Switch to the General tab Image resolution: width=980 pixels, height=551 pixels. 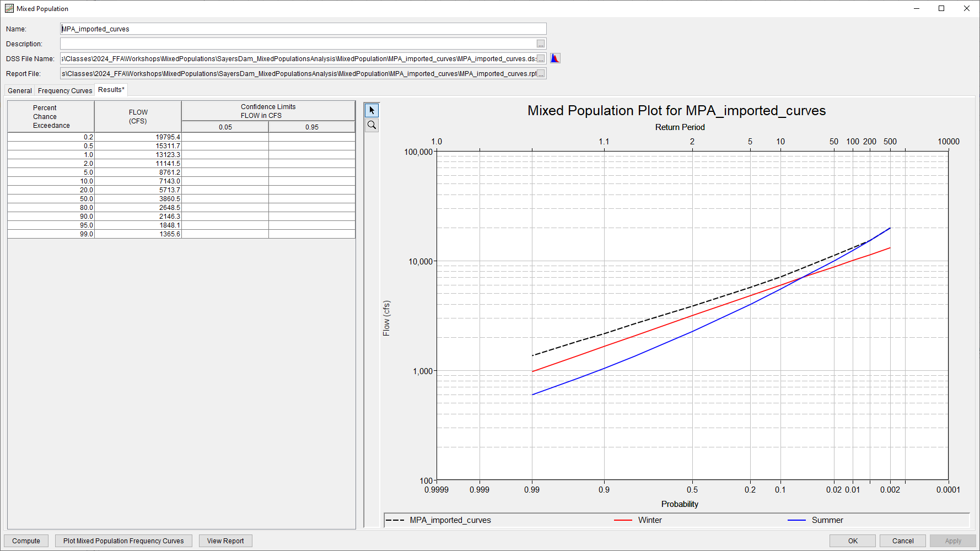point(20,91)
